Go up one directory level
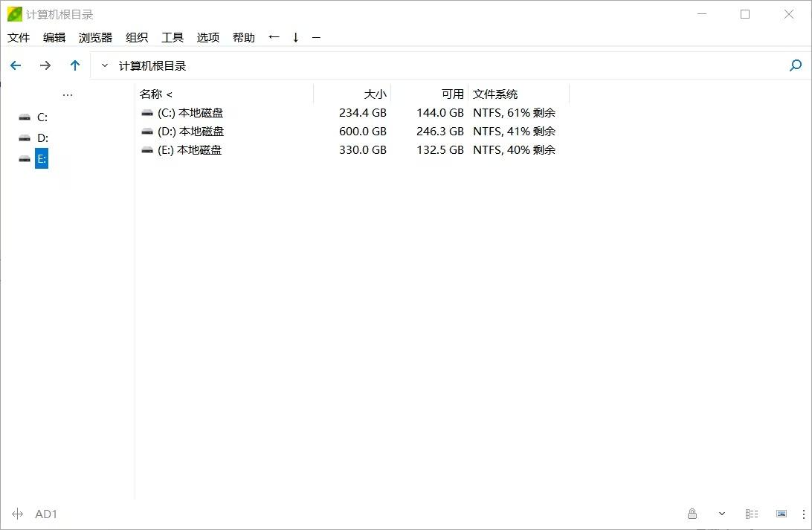The image size is (812, 530). [75, 65]
